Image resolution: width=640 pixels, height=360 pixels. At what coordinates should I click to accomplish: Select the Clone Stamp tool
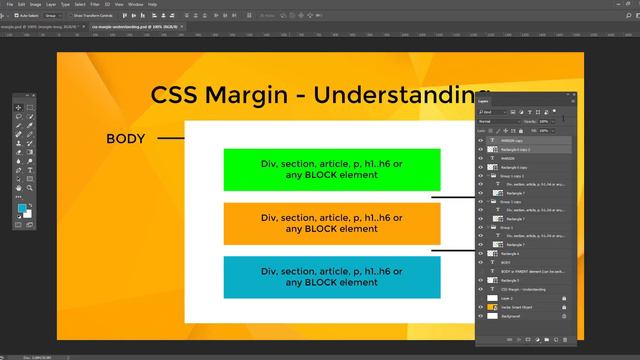[18, 143]
